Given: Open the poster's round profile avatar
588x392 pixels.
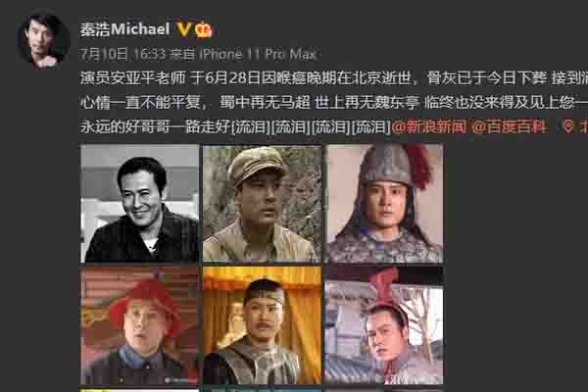Looking at the screenshot, I should point(43,41).
